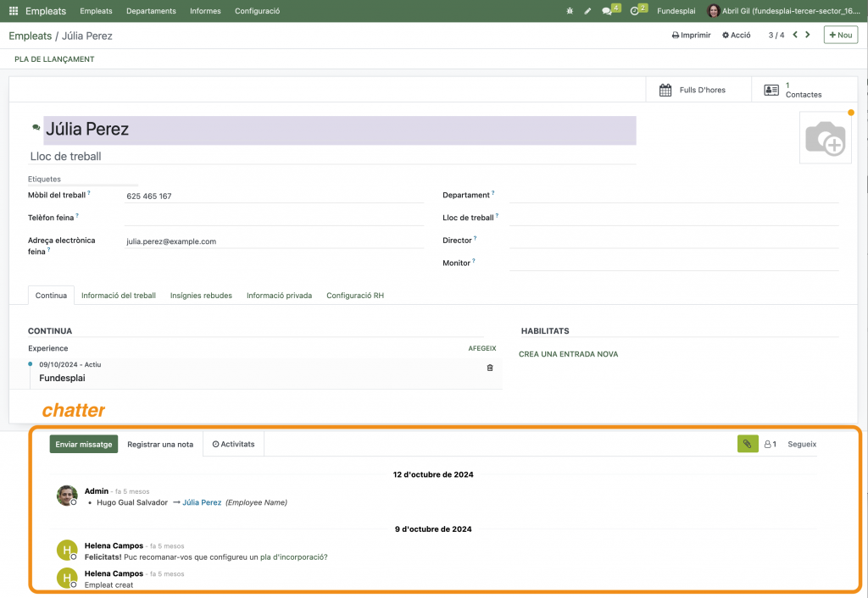The height and width of the screenshot is (598, 868).
Task: Switch to Configuració RH tab
Action: pyautogui.click(x=355, y=296)
